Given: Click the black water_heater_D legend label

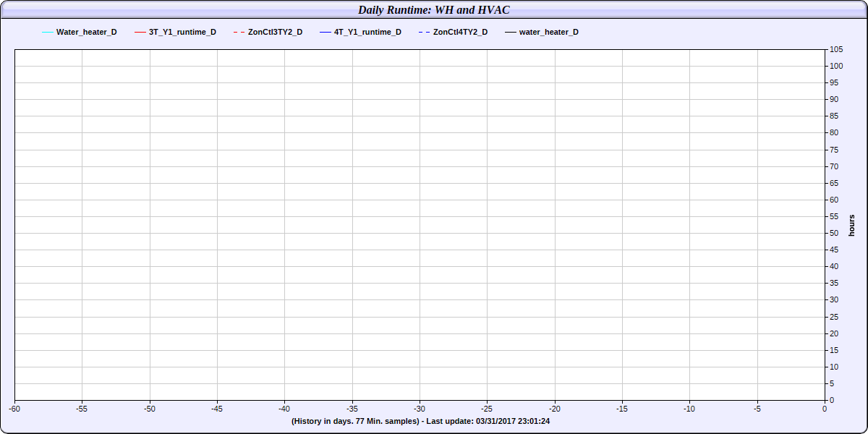Looking at the screenshot, I should coord(548,33).
